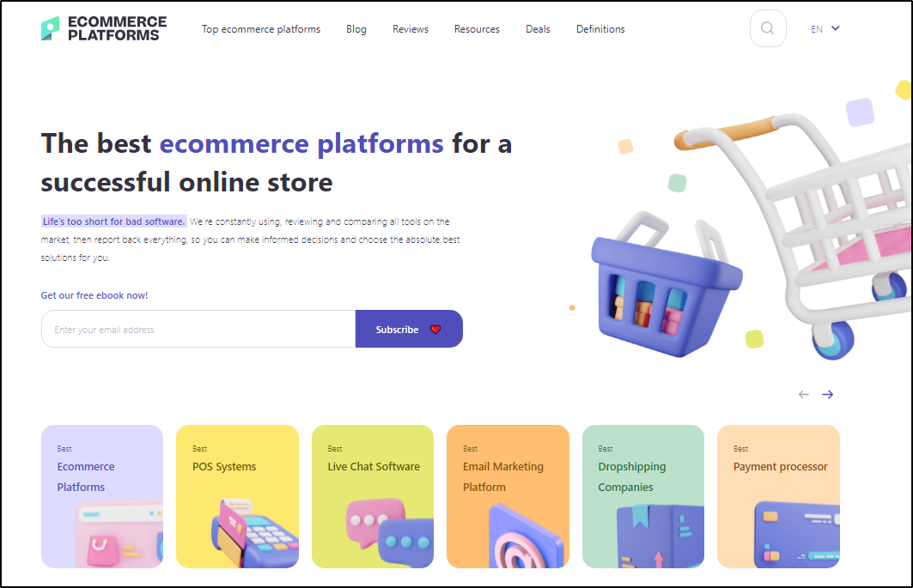Click the email address input field

tap(198, 329)
